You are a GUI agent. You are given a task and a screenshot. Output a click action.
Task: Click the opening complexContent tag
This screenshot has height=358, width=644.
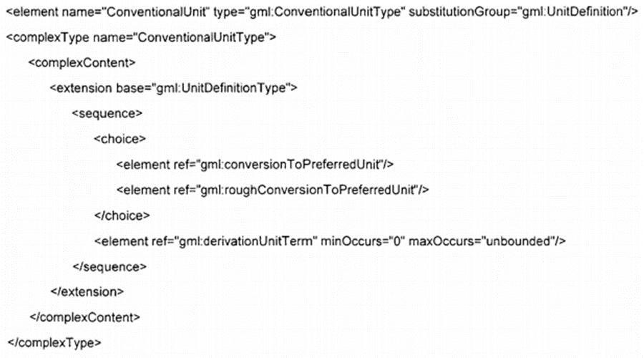(82, 63)
